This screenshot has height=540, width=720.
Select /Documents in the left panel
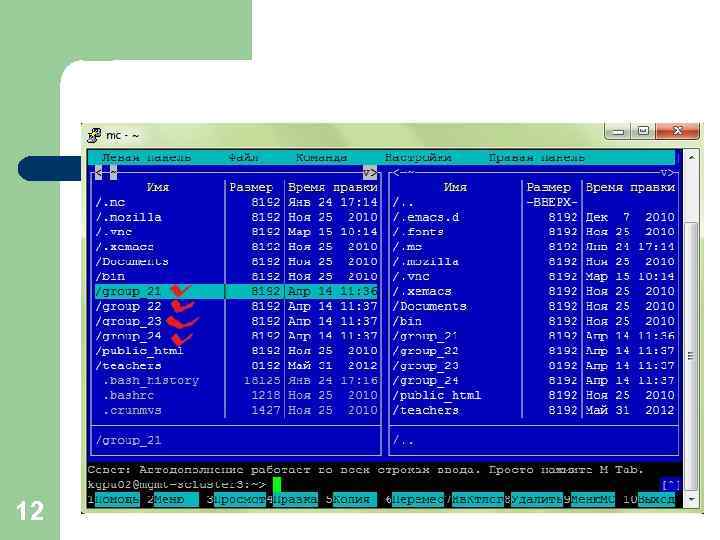pyautogui.click(x=236, y=261)
